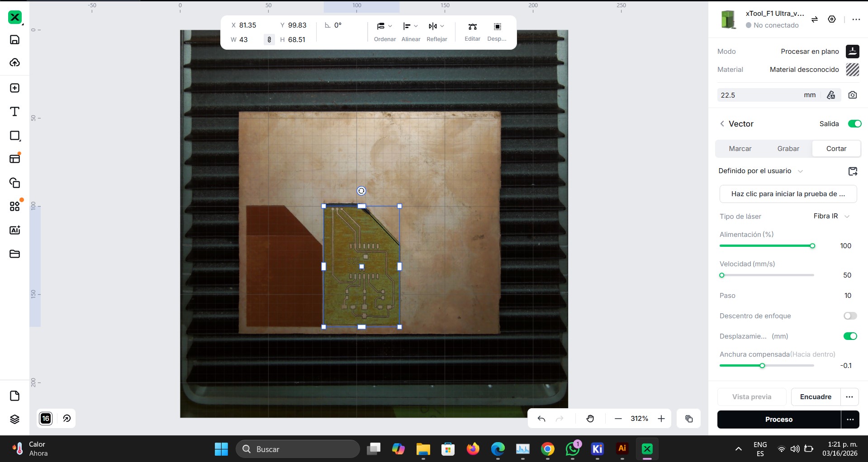Click the duplicate canvas icon

(x=689, y=419)
